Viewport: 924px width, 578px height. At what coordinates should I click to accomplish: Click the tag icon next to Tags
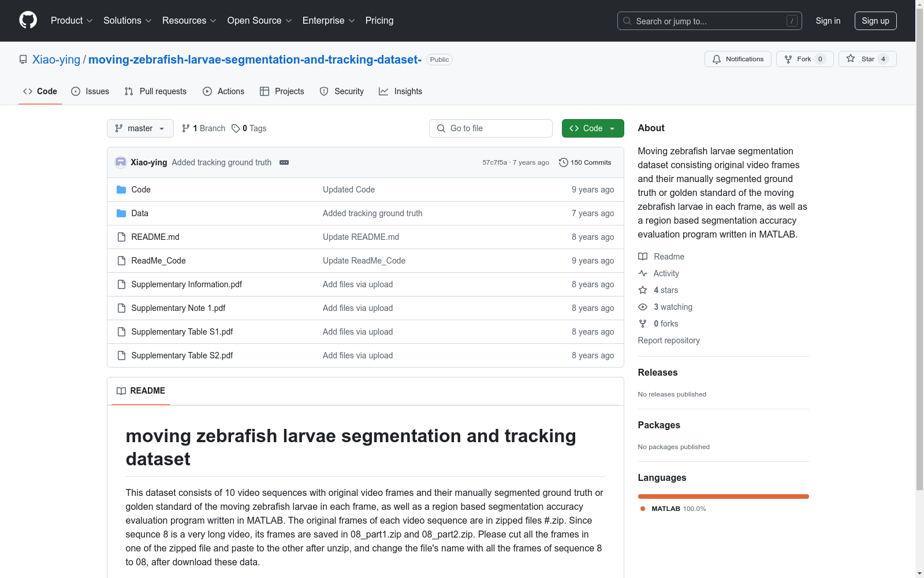pos(236,128)
